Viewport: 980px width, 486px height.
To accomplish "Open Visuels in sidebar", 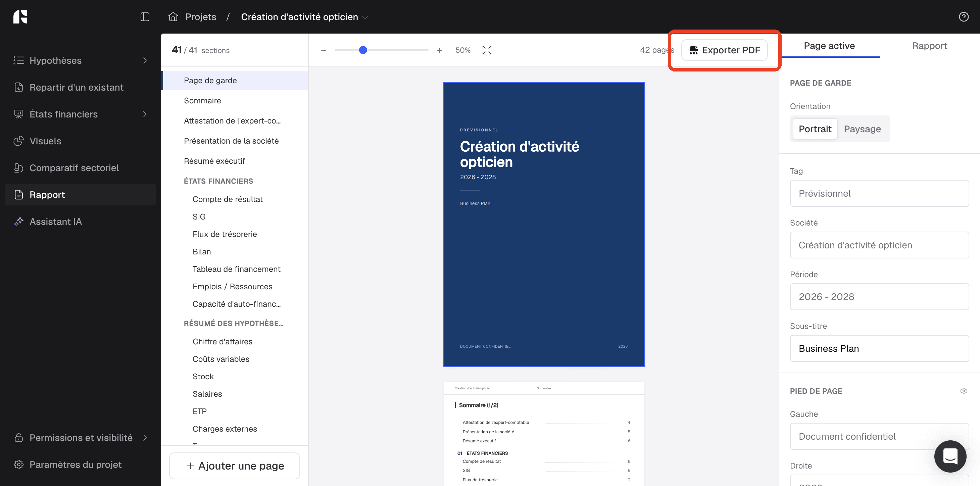I will [81, 141].
